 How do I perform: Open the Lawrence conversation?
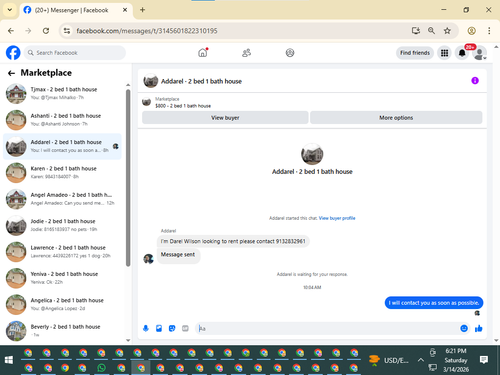[62, 252]
